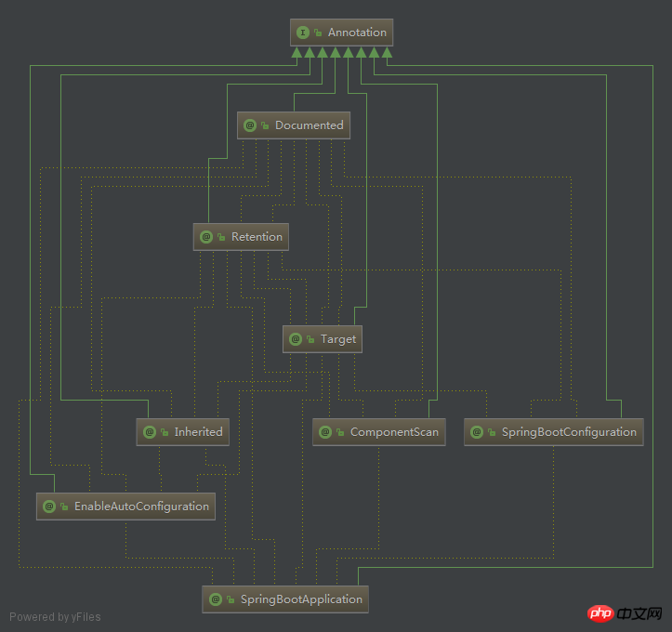Screen dimensions: 672x632
Task: Click the @ icon on EnableAutoConfiguration node
Action: tap(49, 507)
